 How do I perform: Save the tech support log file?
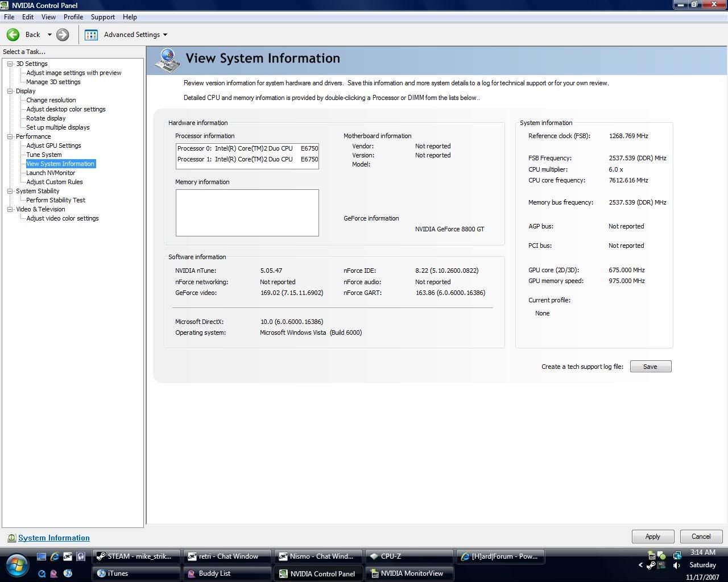coord(651,367)
